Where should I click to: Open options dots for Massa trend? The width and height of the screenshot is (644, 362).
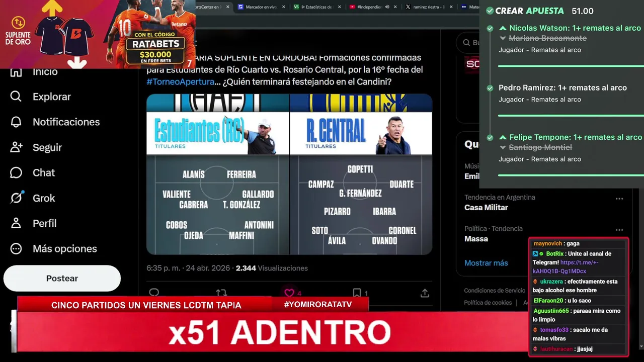click(x=619, y=230)
